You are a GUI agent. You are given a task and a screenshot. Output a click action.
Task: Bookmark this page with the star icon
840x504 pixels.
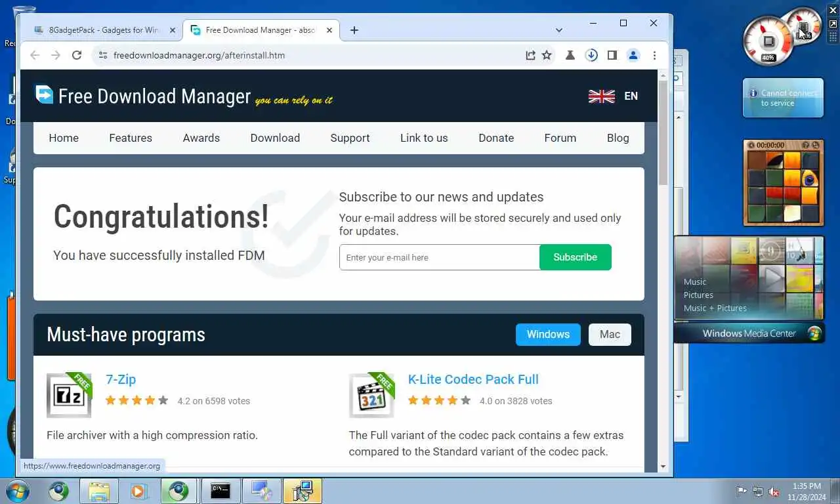point(547,55)
